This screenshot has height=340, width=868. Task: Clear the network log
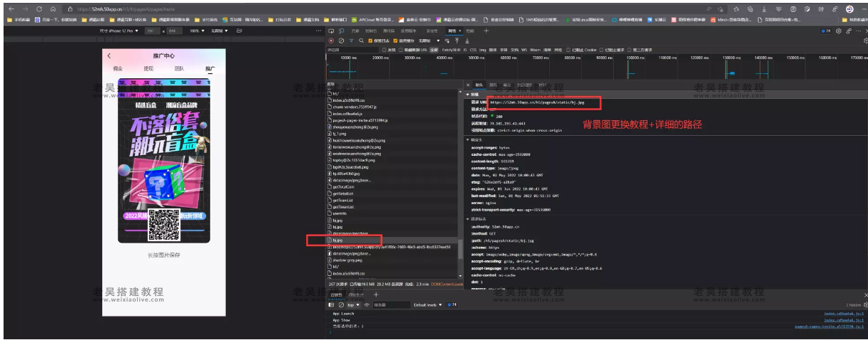(341, 41)
